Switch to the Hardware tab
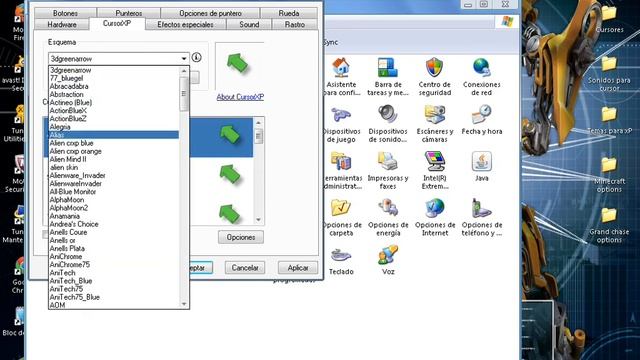Image resolution: width=640 pixels, height=360 pixels. [62, 24]
